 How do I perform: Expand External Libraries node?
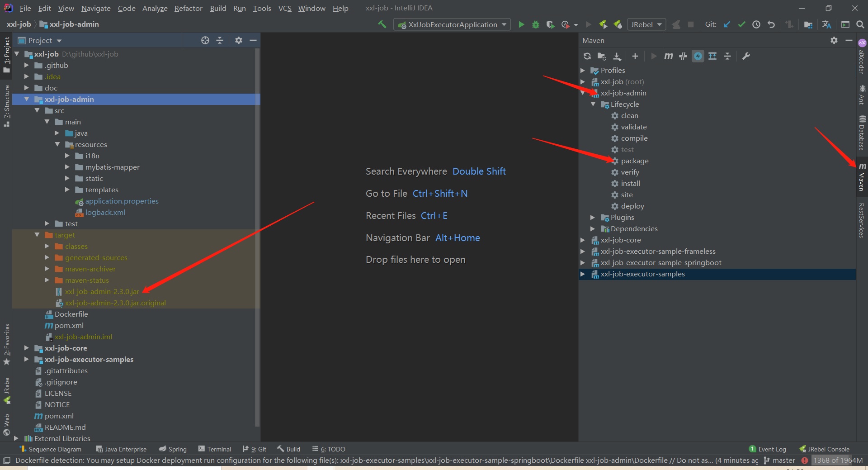pos(16,438)
